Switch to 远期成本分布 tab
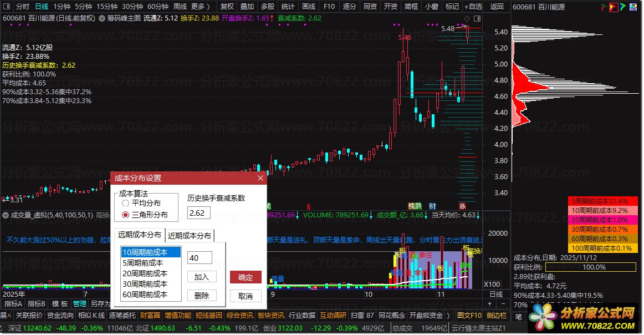The image size is (644, 335). pyautogui.click(x=140, y=235)
